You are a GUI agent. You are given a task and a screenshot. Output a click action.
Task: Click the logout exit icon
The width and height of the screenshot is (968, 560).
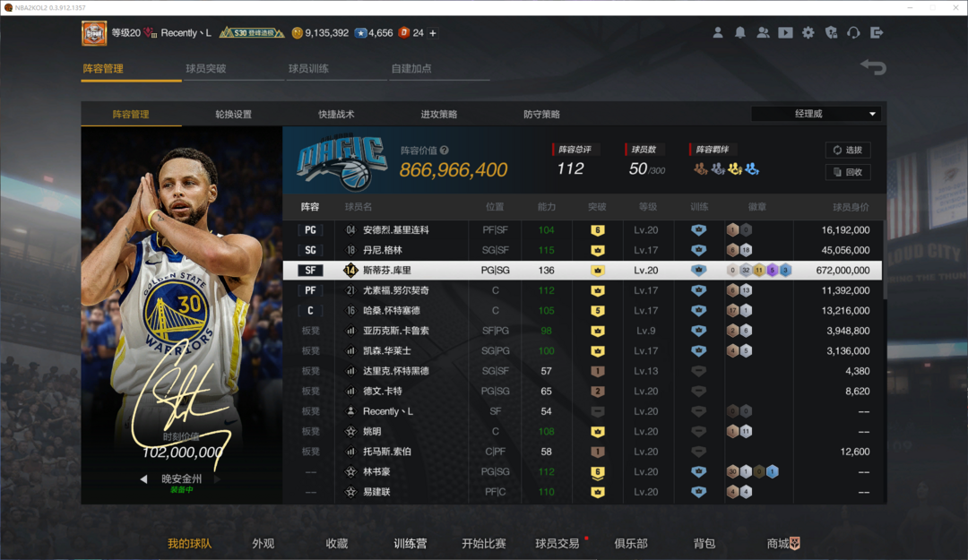(877, 33)
